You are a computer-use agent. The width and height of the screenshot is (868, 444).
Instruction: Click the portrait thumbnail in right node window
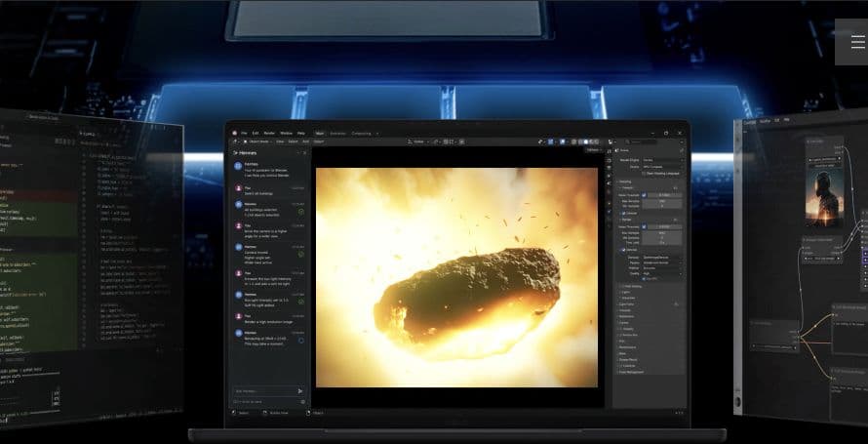click(x=824, y=198)
